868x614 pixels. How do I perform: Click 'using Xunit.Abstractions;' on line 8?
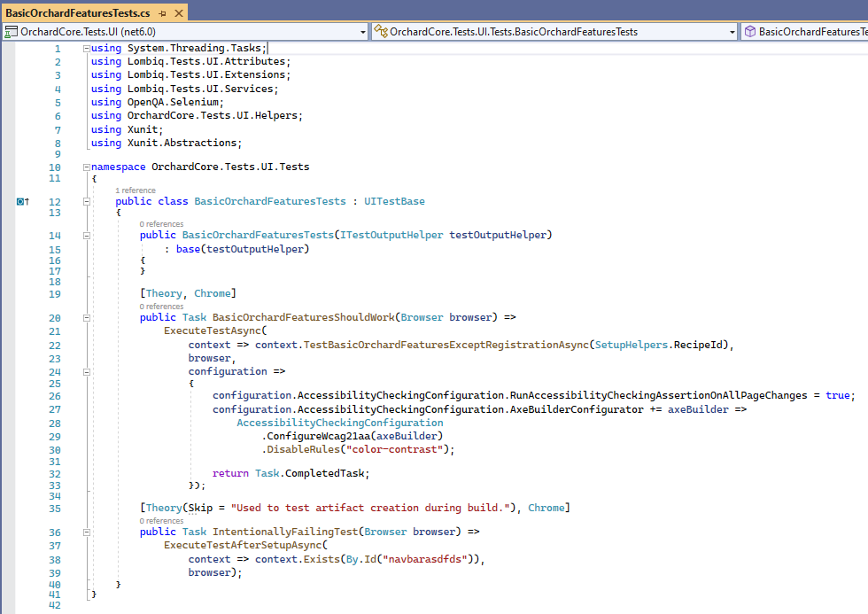(167, 143)
